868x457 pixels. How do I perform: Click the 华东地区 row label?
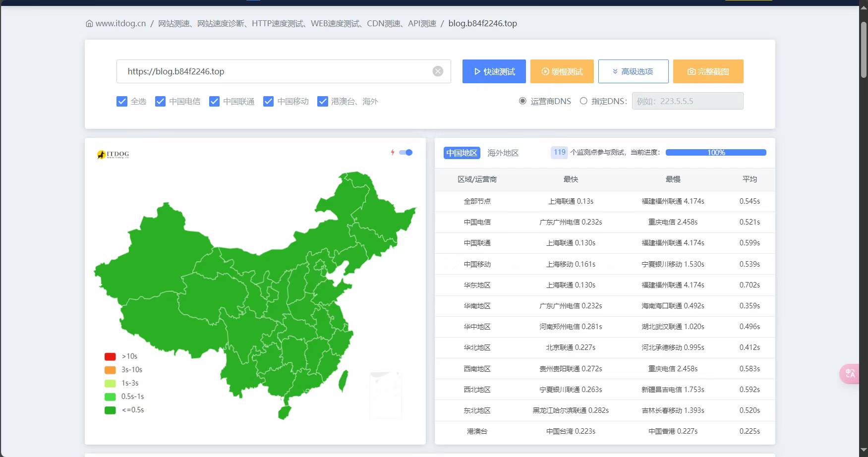(x=477, y=285)
